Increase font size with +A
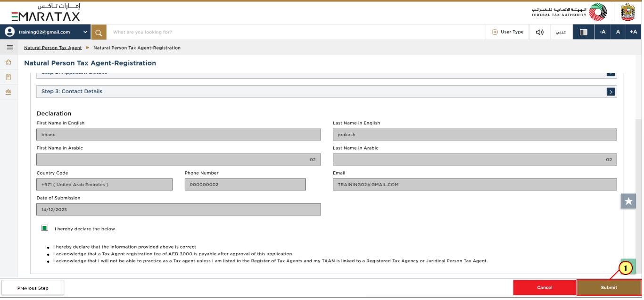Image resolution: width=644 pixels, height=300 pixels. [634, 32]
